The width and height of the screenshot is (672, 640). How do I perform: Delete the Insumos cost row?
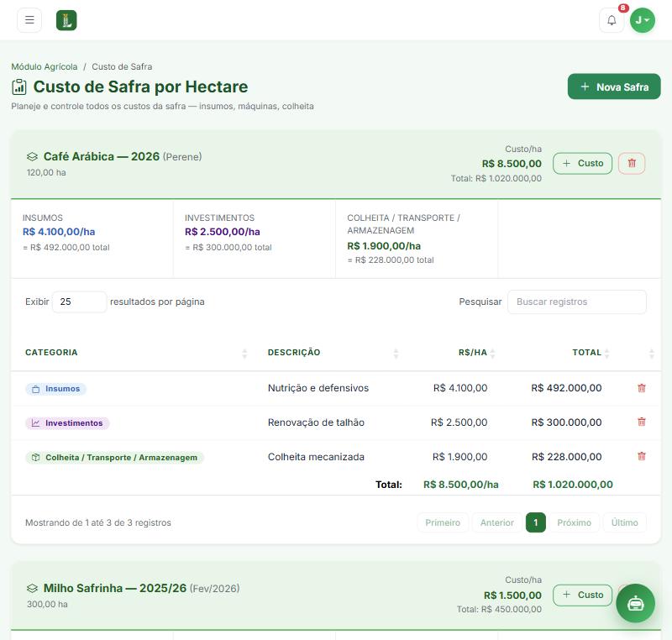click(x=642, y=388)
